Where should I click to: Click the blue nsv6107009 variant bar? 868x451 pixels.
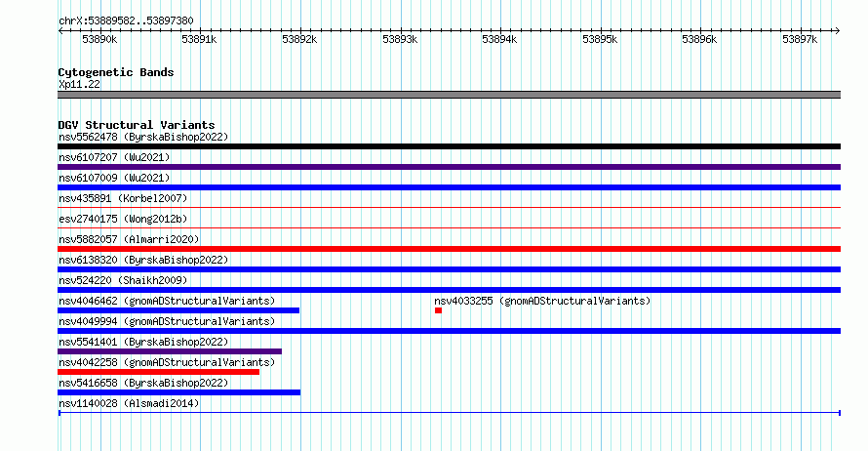(449, 187)
